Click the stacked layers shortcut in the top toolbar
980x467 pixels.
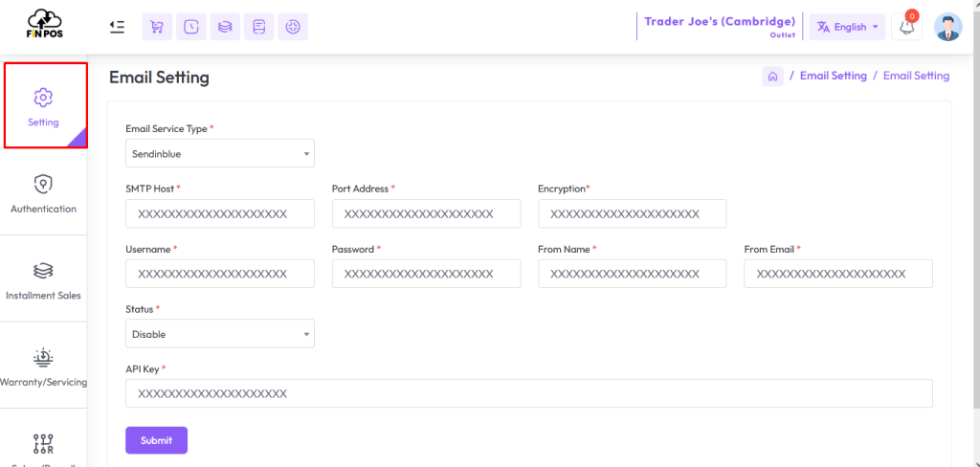pyautogui.click(x=225, y=27)
